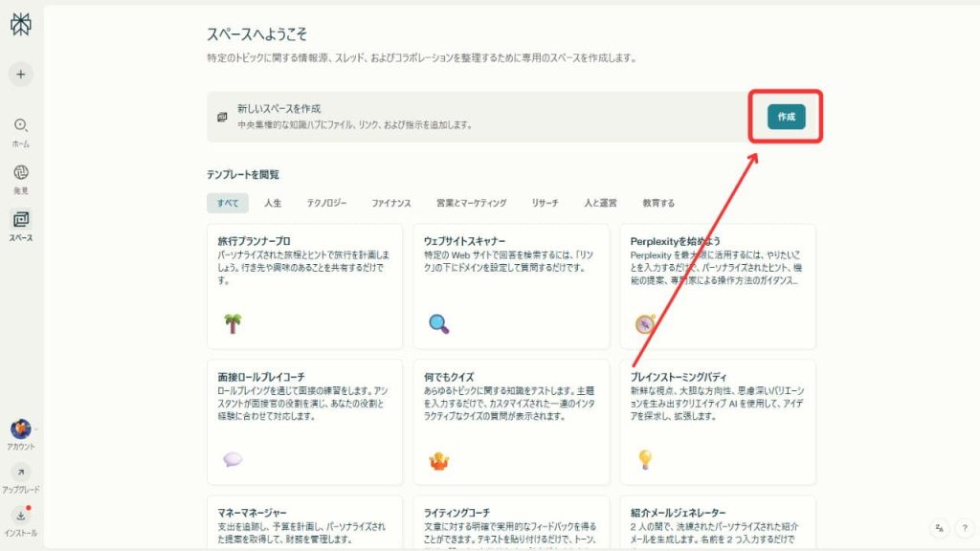Click the アップグレード arrow icon
Image resolution: width=980 pixels, height=551 pixels.
click(x=21, y=473)
